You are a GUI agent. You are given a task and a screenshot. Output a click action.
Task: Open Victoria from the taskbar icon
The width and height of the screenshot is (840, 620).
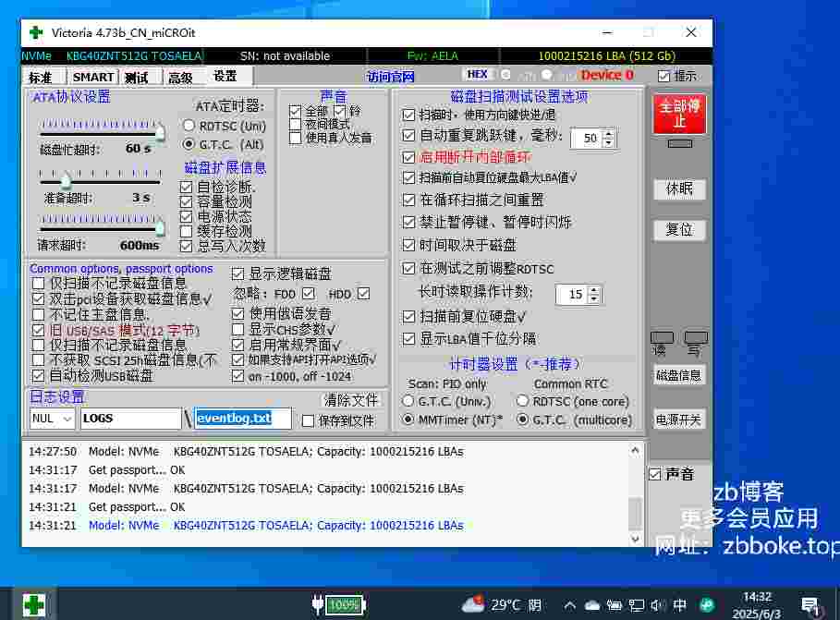click(x=34, y=605)
